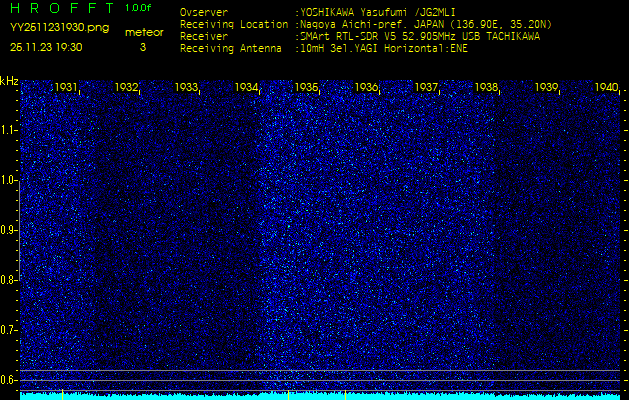This screenshot has height=400, width=629.
Task: Click the timestamp 25.11.23 19:30
Action: (46, 47)
